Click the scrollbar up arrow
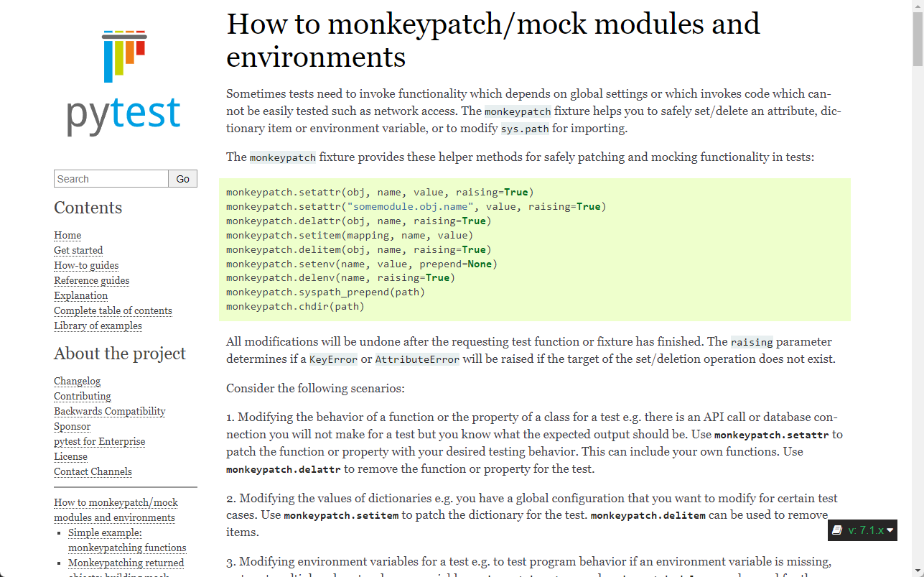924x577 pixels. pyautogui.click(x=918, y=6)
